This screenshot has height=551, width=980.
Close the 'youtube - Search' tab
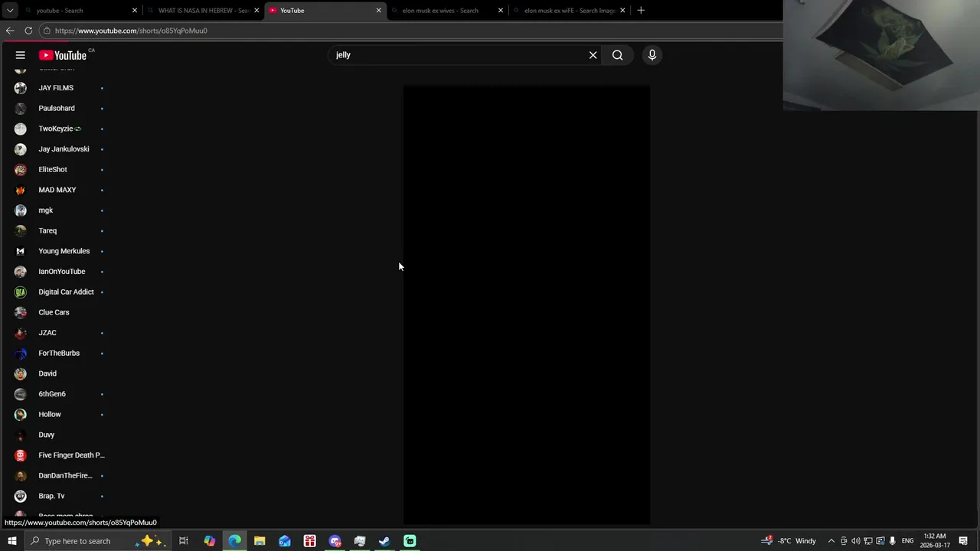tap(135, 11)
